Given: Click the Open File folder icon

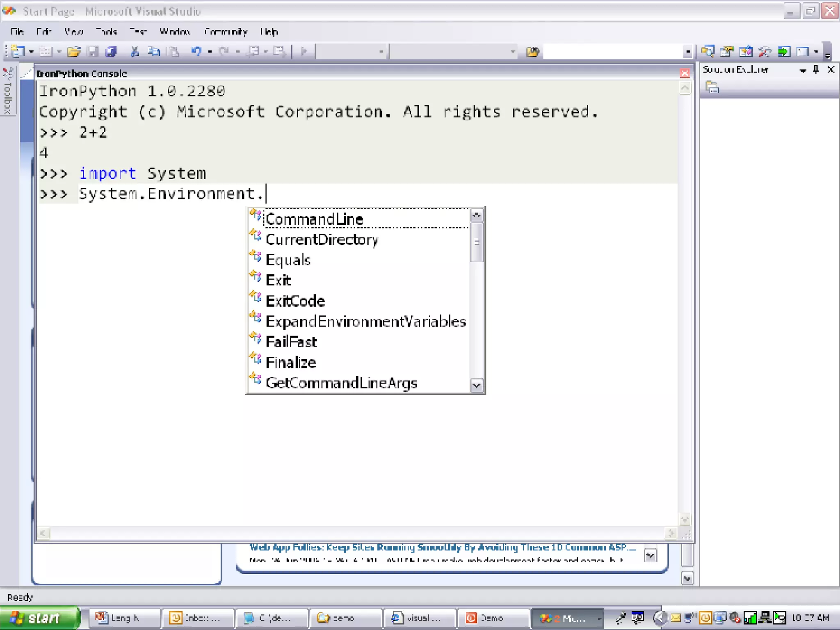Looking at the screenshot, I should [74, 51].
